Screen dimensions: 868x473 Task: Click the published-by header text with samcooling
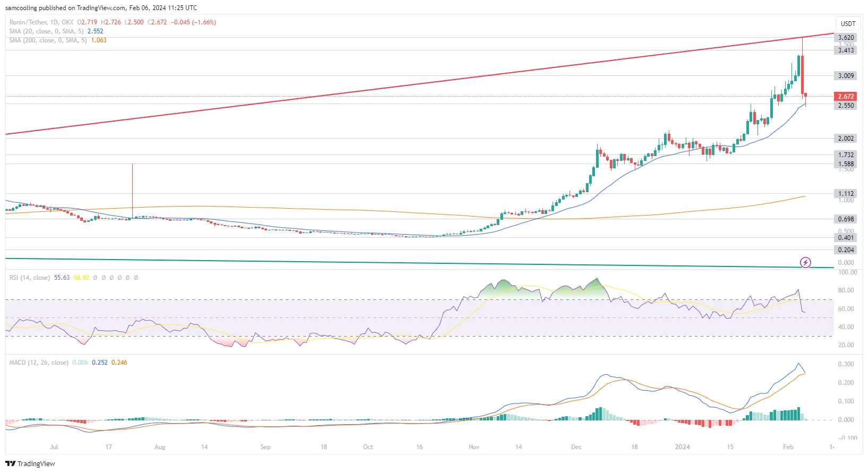point(101,8)
